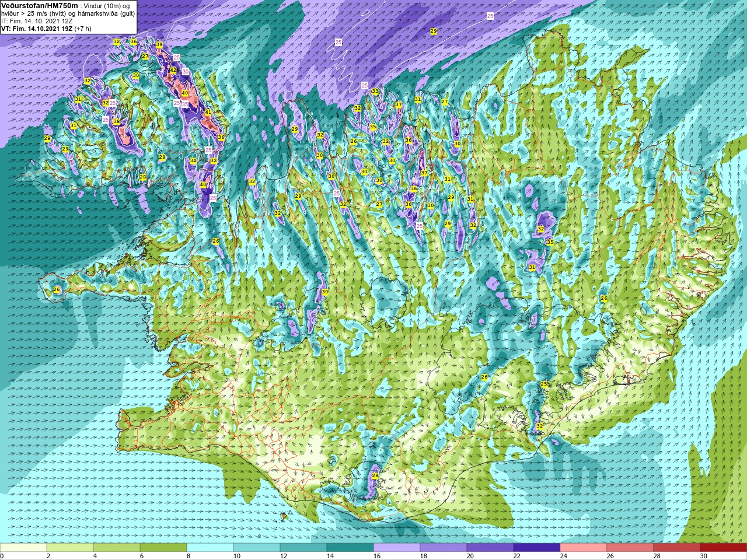Viewport: 747px width, 560px height.
Task: Click the legend swatch between 24 and 26
Action: (x=584, y=548)
